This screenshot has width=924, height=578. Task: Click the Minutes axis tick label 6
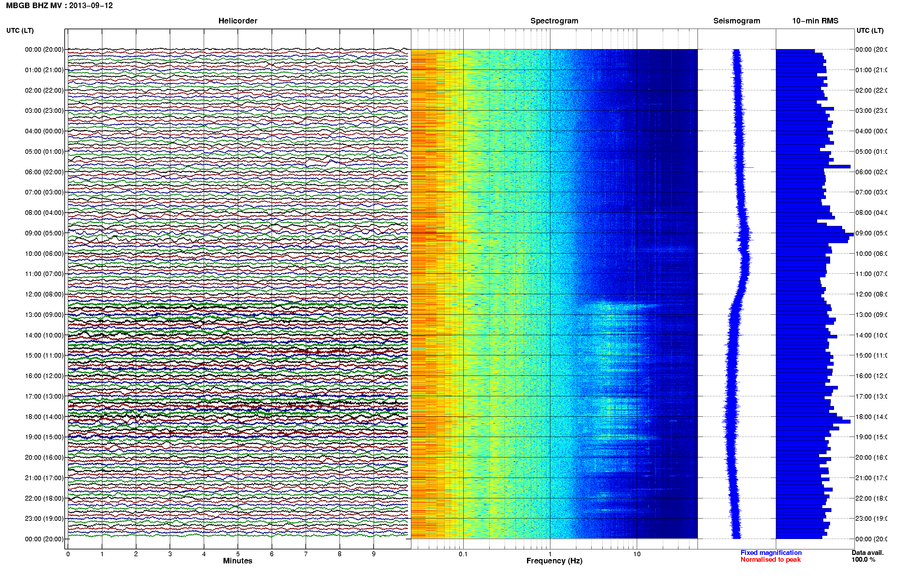point(272,554)
